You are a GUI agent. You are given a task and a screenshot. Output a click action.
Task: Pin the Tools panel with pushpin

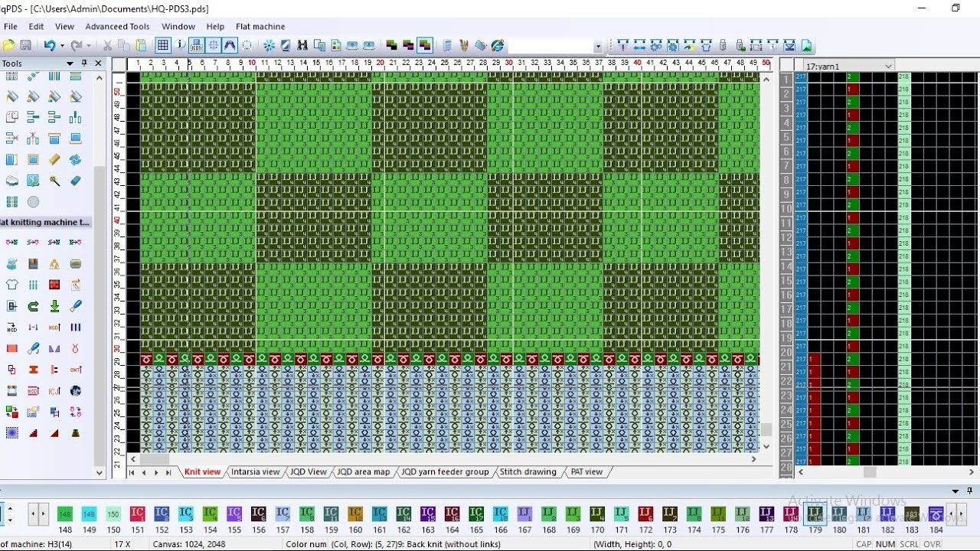click(84, 64)
